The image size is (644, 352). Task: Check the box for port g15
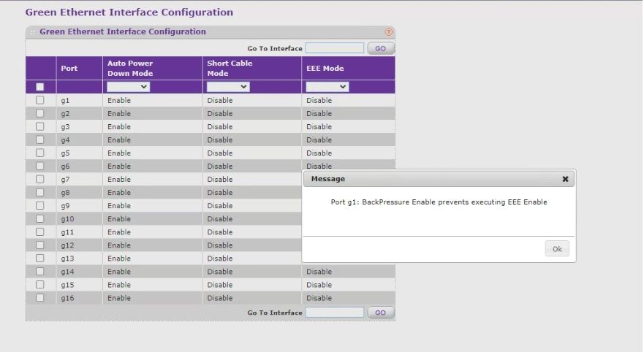(x=40, y=284)
